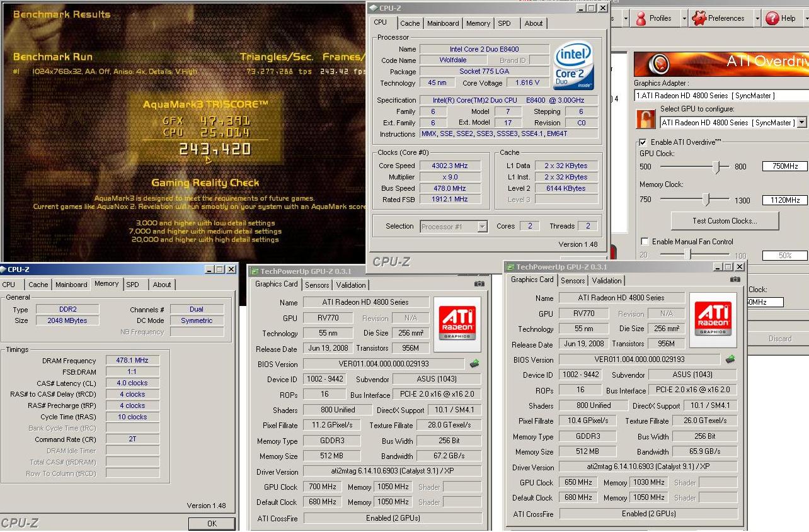The image size is (809, 532).
Task: Click ATI Radeon logo in 650 MHz GPU-Z window
Action: (713, 320)
